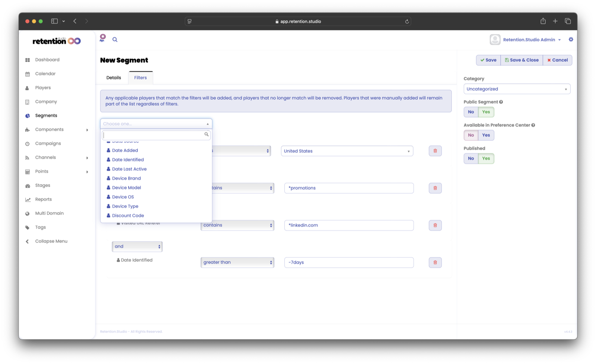Click the *promotions value field
This screenshot has width=596, height=364.
(349, 188)
